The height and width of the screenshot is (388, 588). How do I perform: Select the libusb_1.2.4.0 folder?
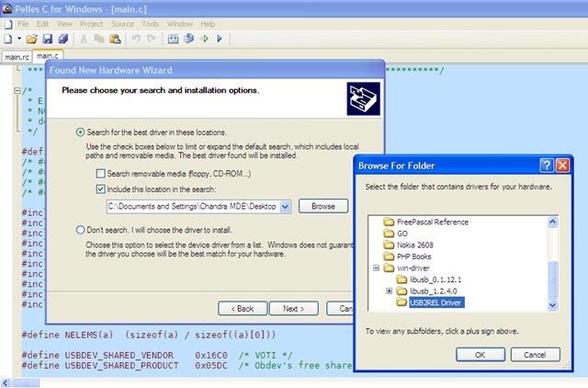pos(433,291)
